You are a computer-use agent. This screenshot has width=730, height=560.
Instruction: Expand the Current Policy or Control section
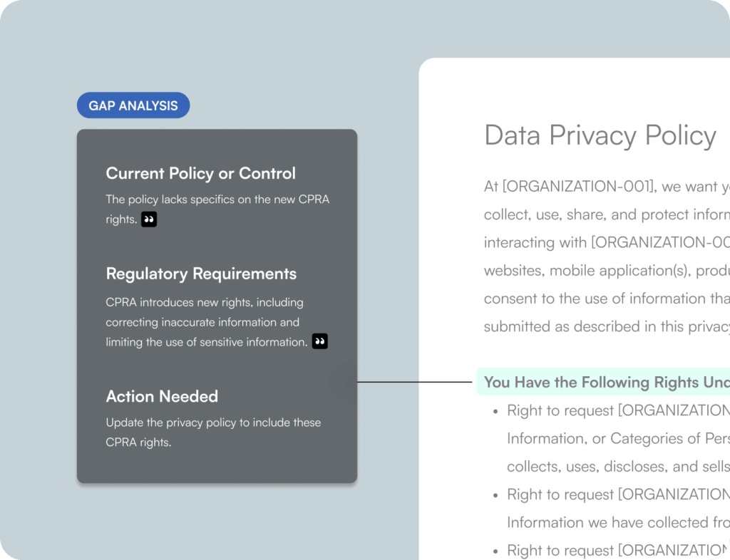coord(200,173)
